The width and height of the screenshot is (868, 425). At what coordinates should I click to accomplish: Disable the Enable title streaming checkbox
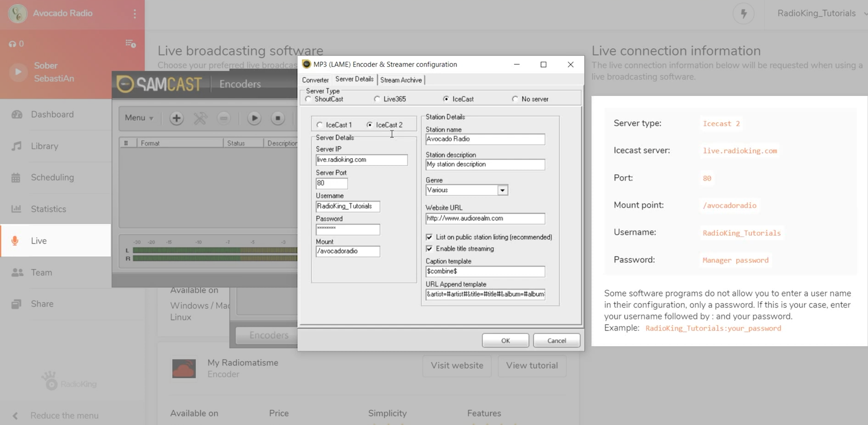pyautogui.click(x=429, y=248)
